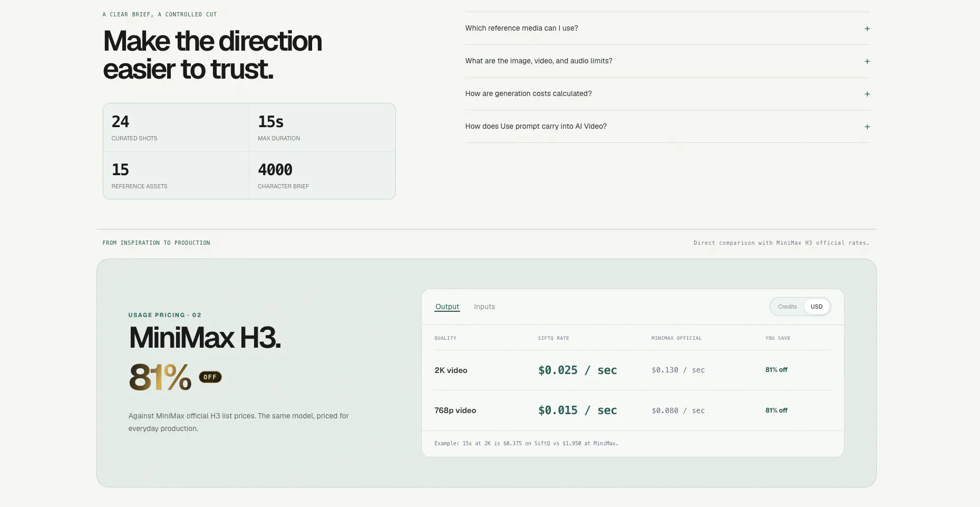
Task: Click the large '81%' discount figure
Action: (x=160, y=377)
